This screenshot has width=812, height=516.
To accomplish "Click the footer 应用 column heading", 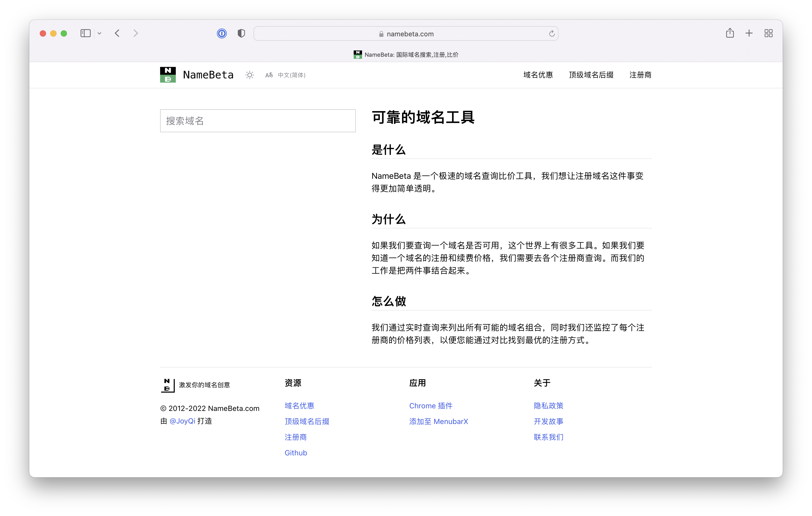I will 418,383.
